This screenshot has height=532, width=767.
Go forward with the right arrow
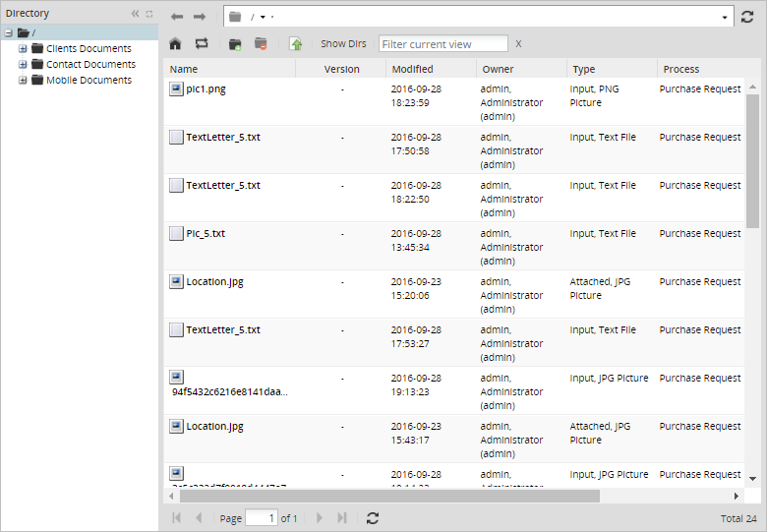pyautogui.click(x=200, y=17)
